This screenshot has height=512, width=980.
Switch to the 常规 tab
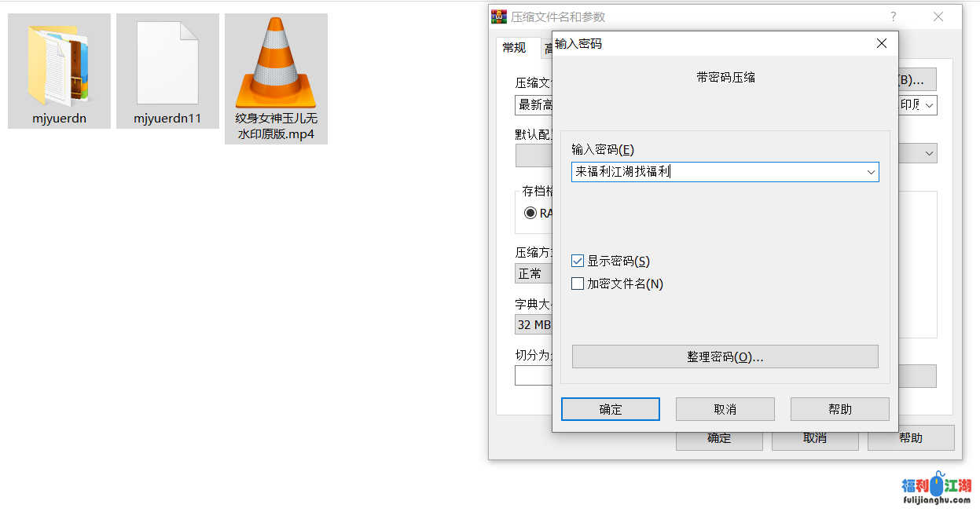[514, 48]
